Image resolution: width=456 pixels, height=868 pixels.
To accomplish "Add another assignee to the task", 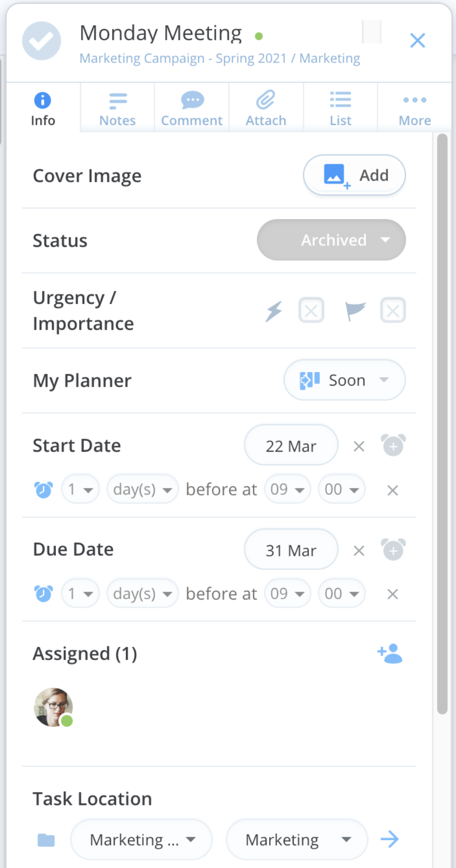I will [x=390, y=653].
